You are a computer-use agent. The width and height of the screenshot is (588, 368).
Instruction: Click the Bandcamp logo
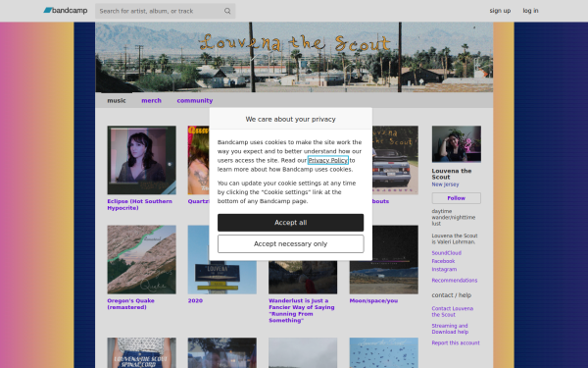pos(66,11)
